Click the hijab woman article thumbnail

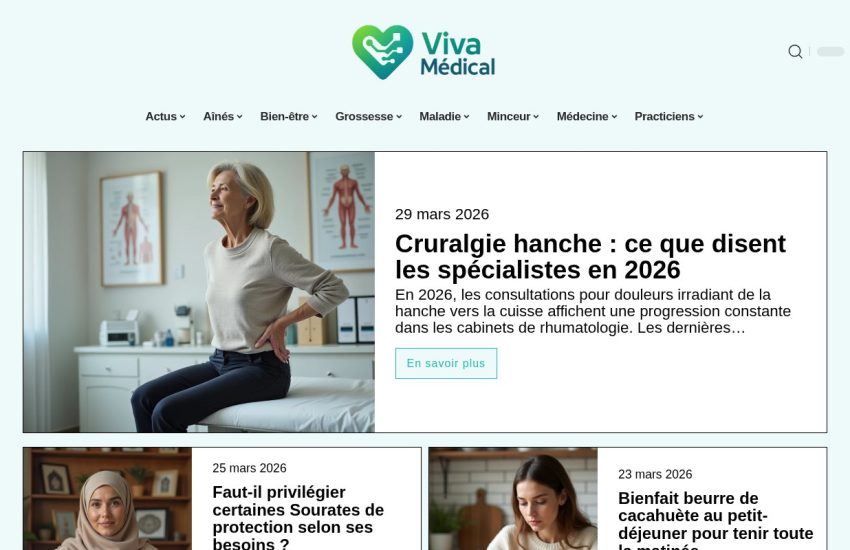pyautogui.click(x=107, y=499)
